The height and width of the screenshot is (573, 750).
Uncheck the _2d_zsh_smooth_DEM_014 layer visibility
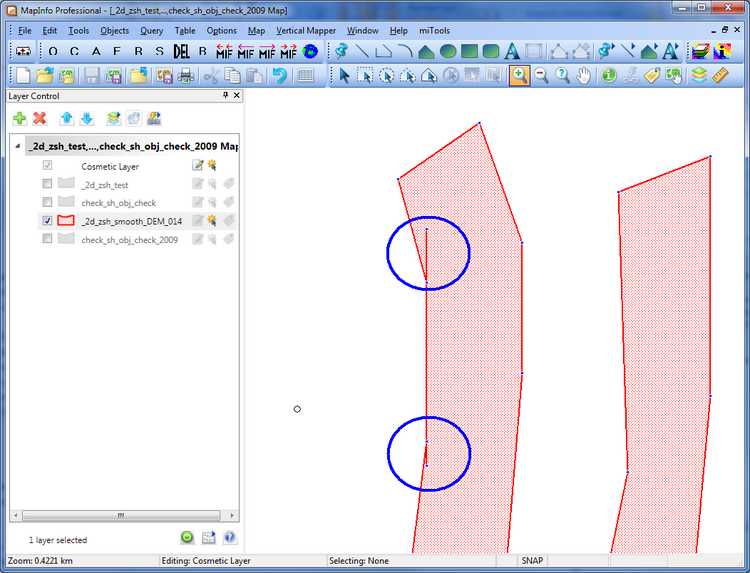coord(47,221)
